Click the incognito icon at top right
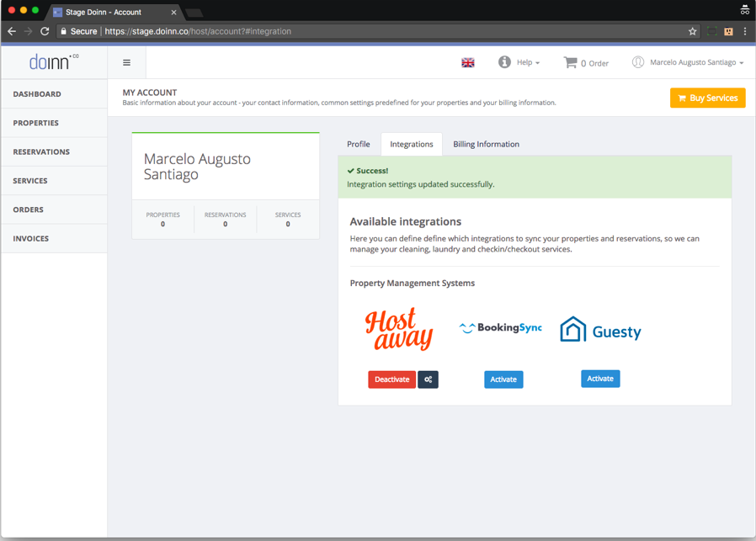Screen dimensions: 756x541 [745, 9]
